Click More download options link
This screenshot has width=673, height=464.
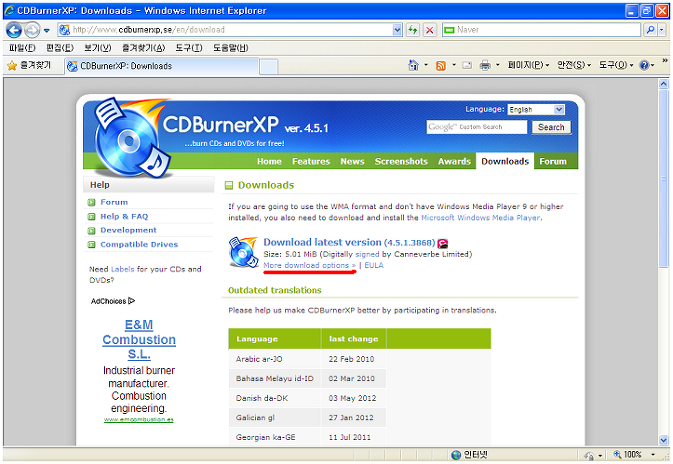[x=309, y=265]
